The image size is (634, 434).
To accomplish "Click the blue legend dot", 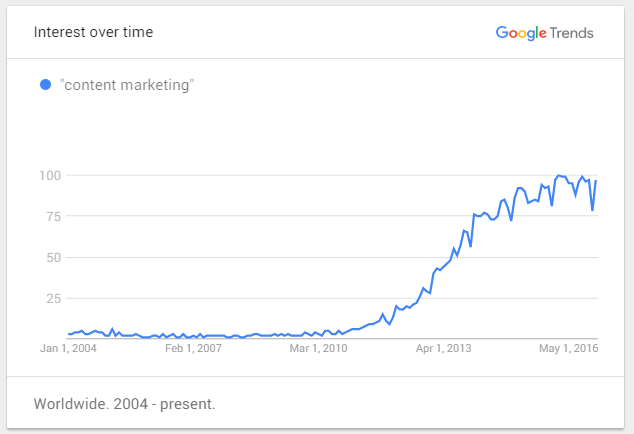I will click(45, 86).
